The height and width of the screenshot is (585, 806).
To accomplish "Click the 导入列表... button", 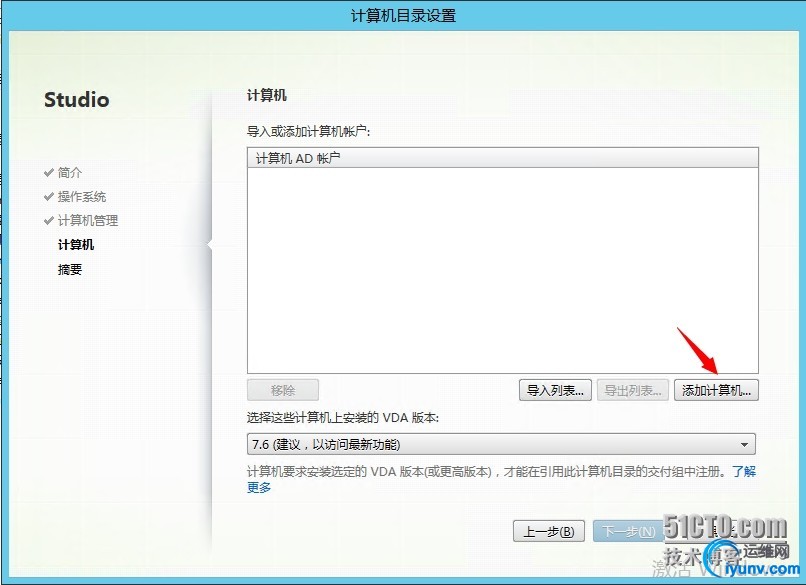I will point(555,390).
